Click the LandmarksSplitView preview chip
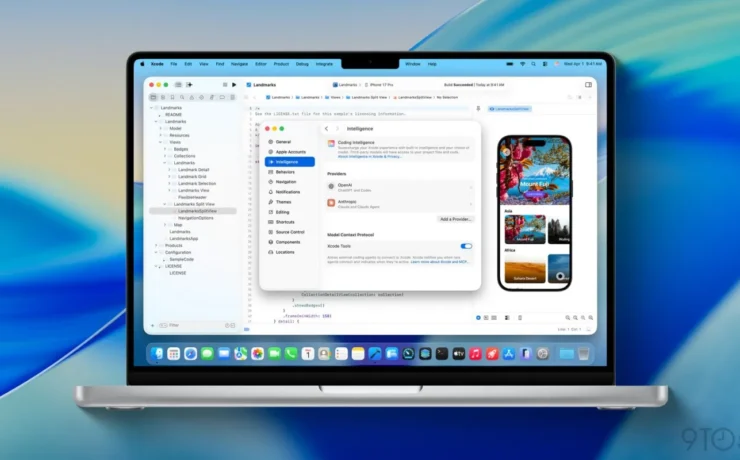 point(510,109)
